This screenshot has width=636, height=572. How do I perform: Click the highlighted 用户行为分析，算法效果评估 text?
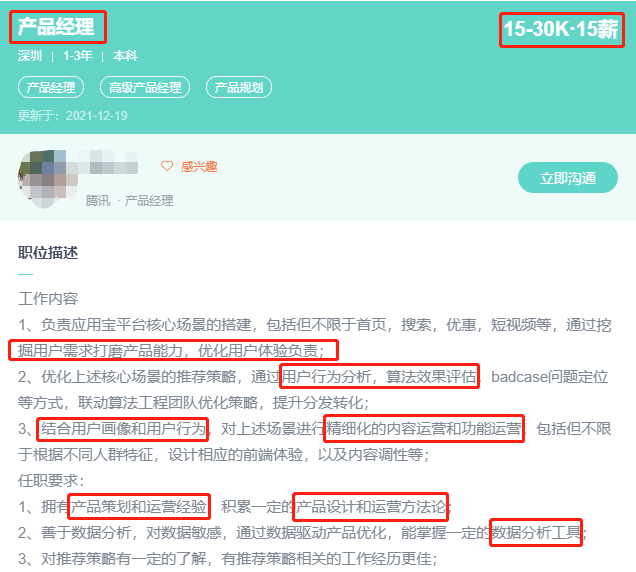379,376
